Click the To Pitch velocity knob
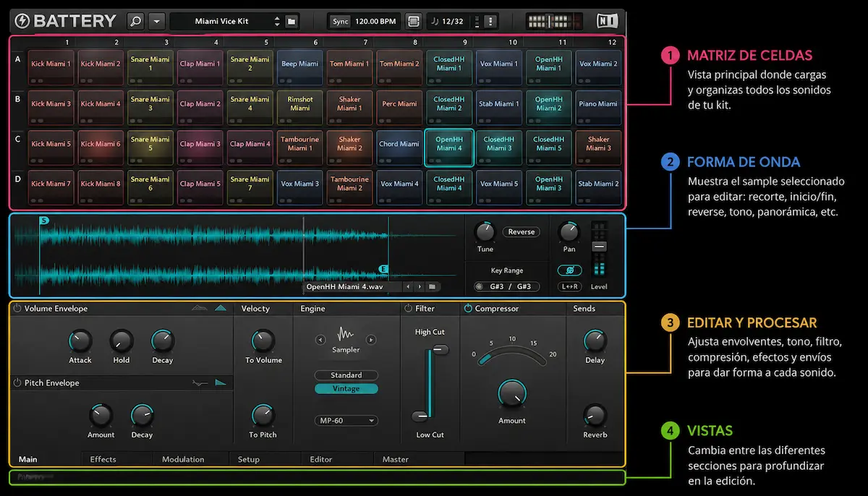 point(263,416)
